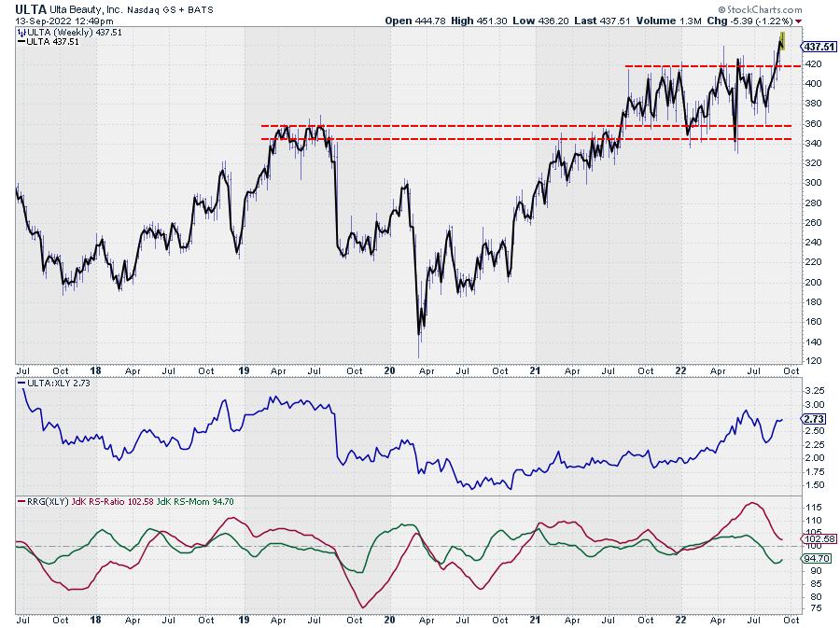Screen dimensions: 840x628
Task: Click the candlestick icon beside ULTA (Weekly)
Action: point(21,32)
